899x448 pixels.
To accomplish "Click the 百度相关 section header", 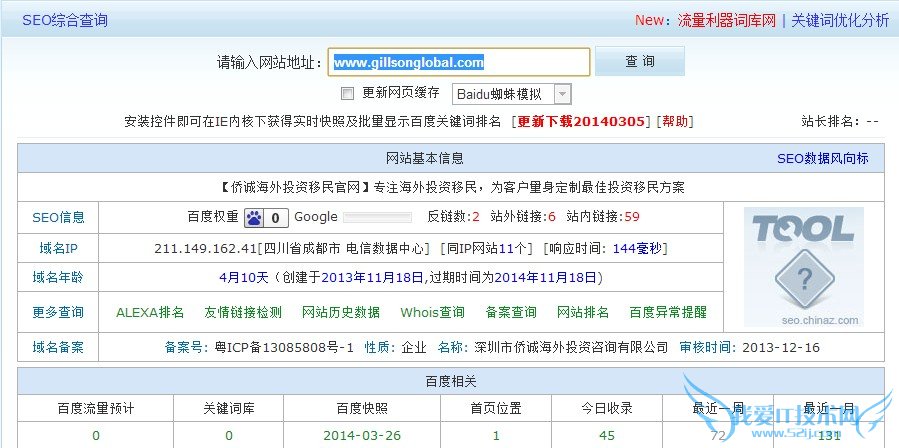I will tap(451, 381).
